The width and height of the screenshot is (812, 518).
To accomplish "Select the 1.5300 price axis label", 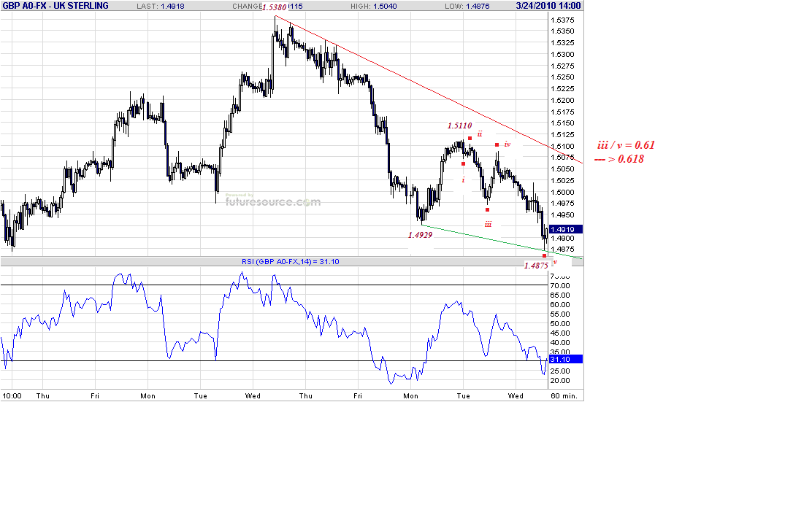I will 562,54.
